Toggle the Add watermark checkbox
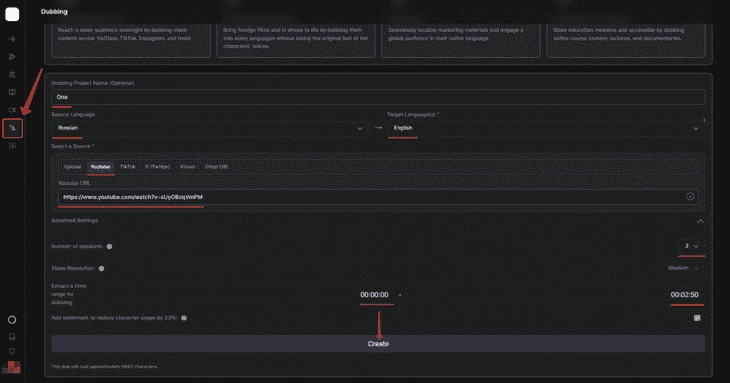The image size is (730, 383). pos(697,318)
